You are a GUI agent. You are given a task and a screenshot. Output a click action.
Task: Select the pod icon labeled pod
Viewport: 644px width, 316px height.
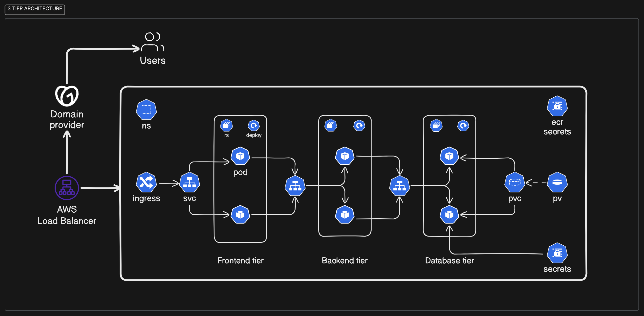point(240,156)
